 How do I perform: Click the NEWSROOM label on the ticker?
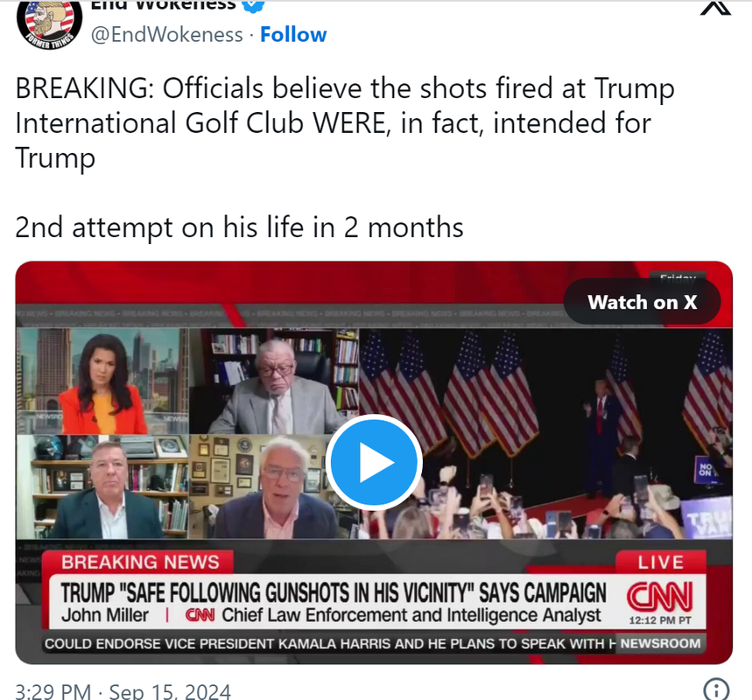point(660,643)
